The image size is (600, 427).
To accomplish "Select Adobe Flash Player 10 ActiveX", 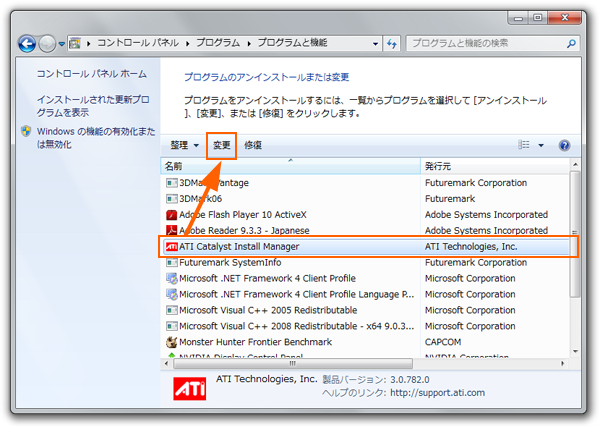I will pyautogui.click(x=365, y=215).
